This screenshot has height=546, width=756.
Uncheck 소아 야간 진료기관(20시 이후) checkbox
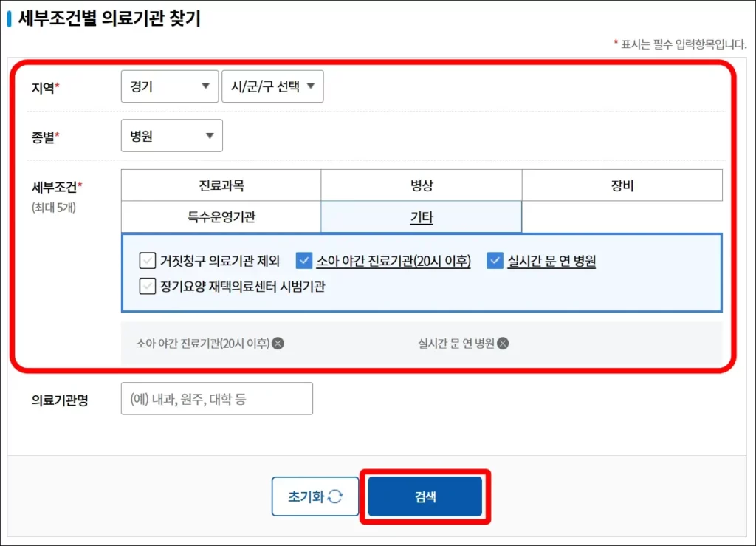[303, 261]
